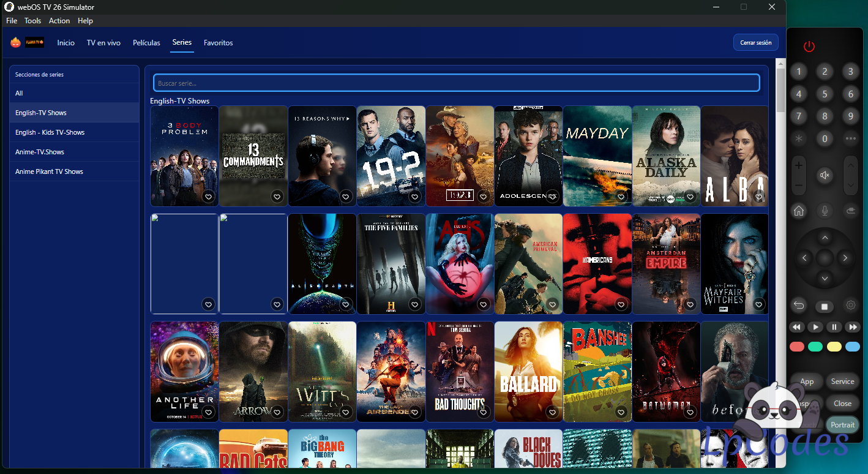Click the Buscar serie search field
Screen dimensions: 868x474
tap(456, 83)
